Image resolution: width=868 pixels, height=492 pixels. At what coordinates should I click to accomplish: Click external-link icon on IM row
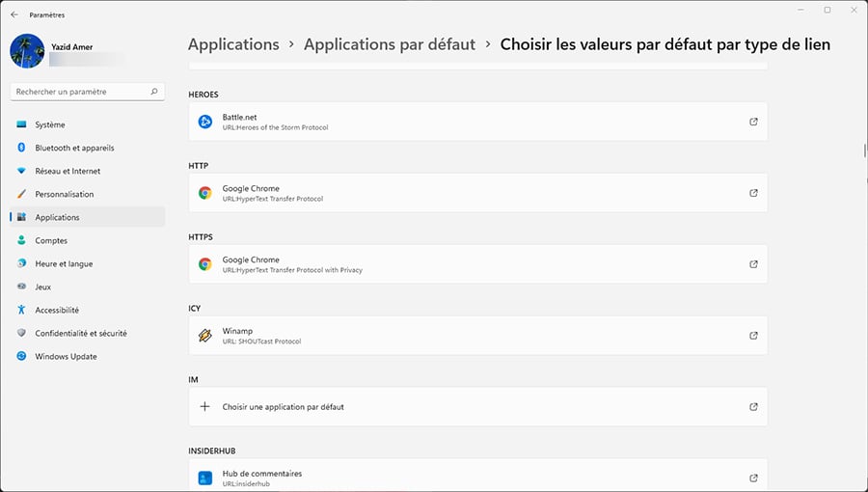coord(753,407)
